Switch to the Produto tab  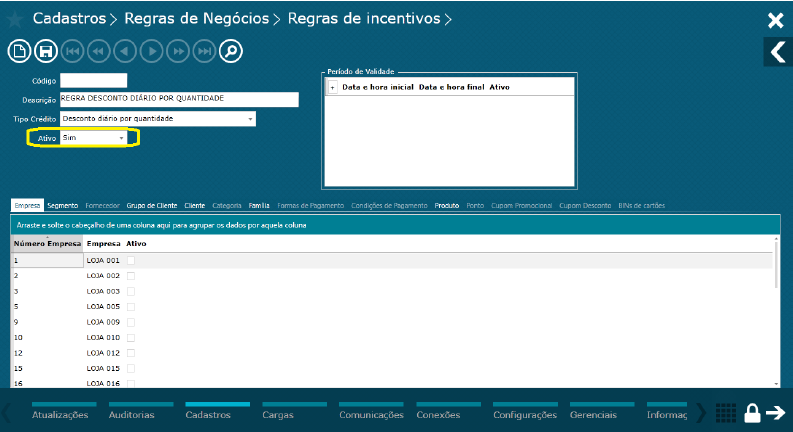point(447,205)
